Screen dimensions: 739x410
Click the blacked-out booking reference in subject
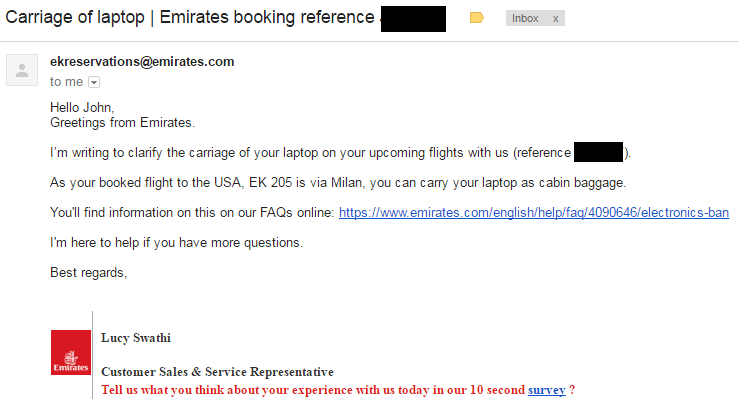(x=413, y=19)
